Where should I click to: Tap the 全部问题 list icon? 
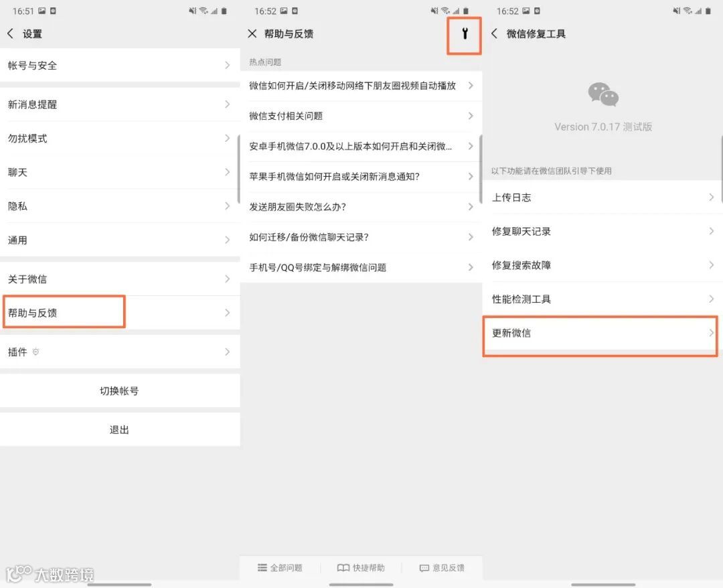tap(262, 568)
